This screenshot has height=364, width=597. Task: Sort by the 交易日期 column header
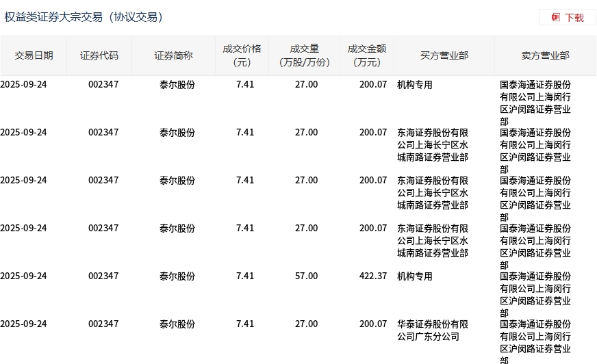click(x=34, y=55)
